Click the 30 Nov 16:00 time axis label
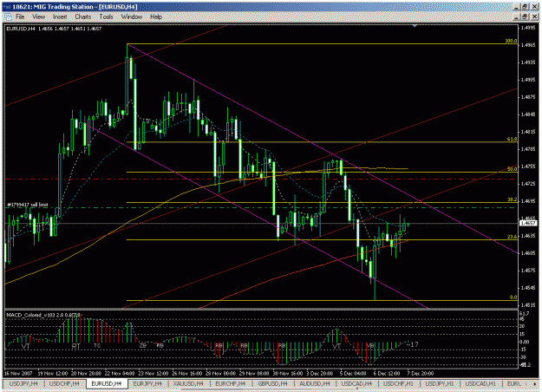Image resolution: width=542 pixels, height=392 pixels. coord(288,373)
